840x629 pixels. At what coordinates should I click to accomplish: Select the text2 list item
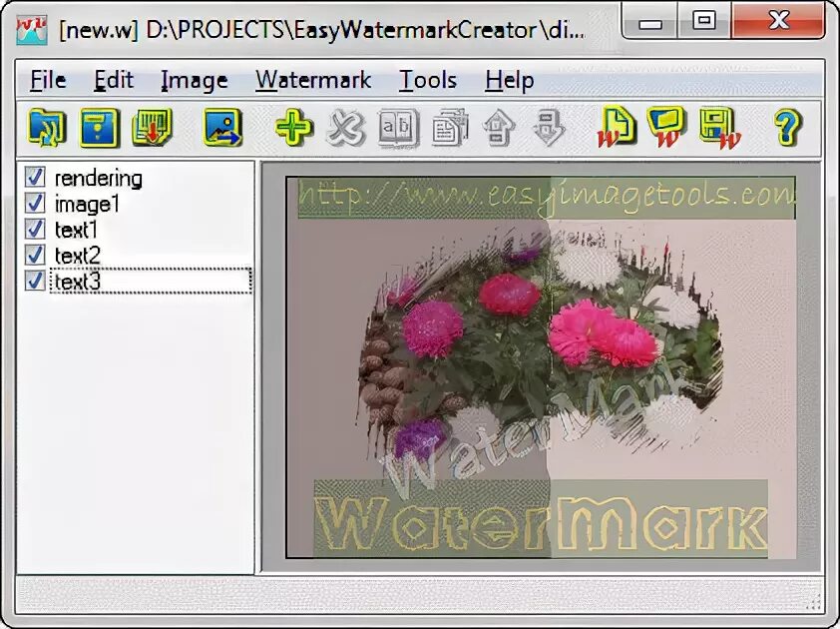78,256
